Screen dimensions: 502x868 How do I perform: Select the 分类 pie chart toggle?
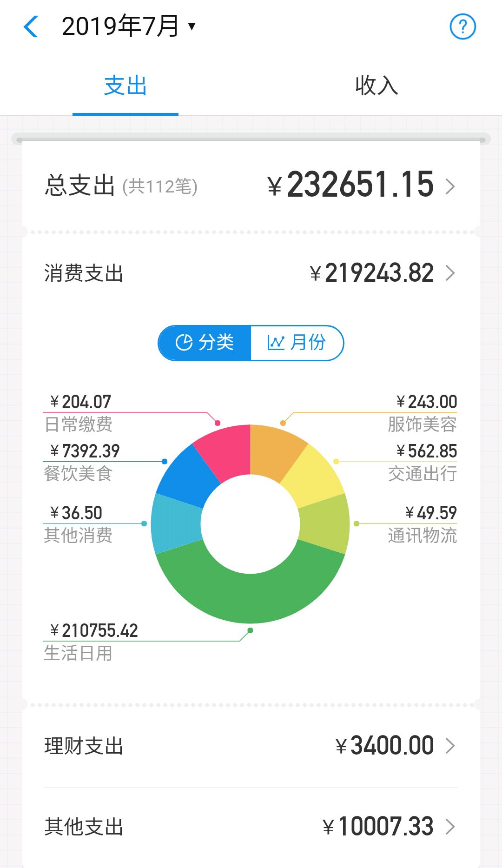click(x=205, y=343)
